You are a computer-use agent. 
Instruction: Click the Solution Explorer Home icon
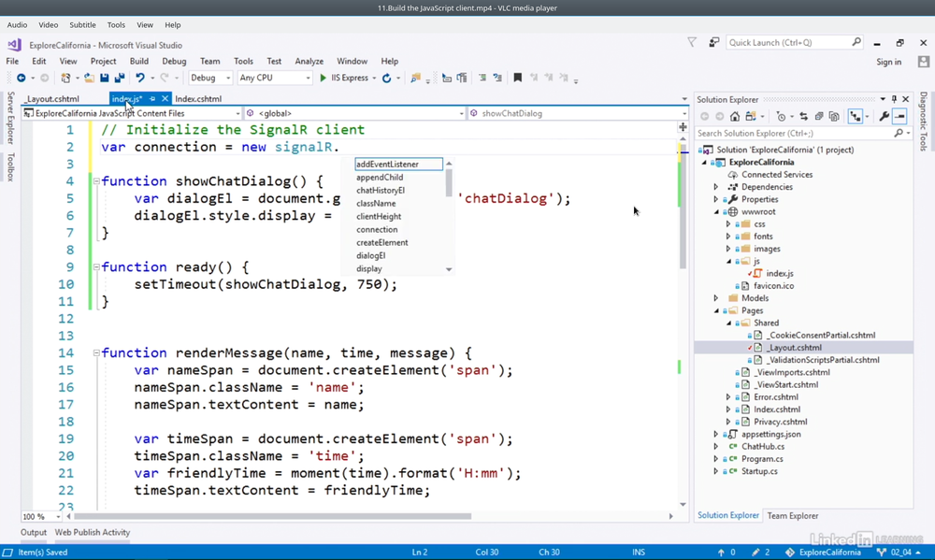(x=735, y=116)
